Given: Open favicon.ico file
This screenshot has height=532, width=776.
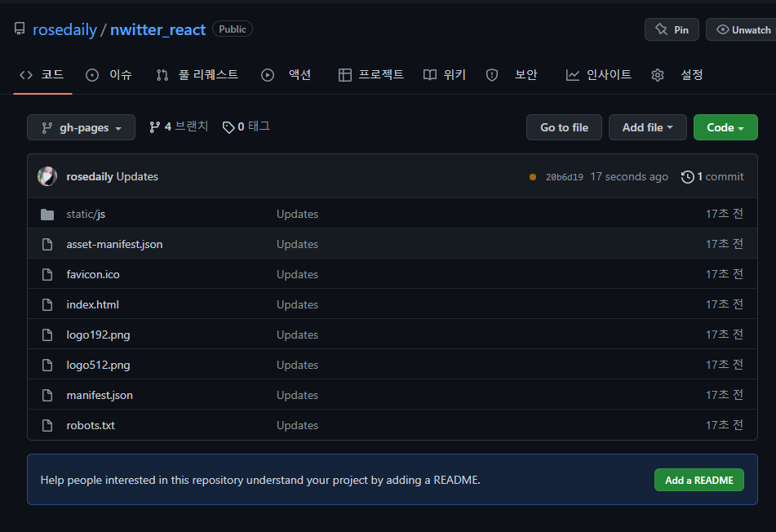Looking at the screenshot, I should pos(93,275).
